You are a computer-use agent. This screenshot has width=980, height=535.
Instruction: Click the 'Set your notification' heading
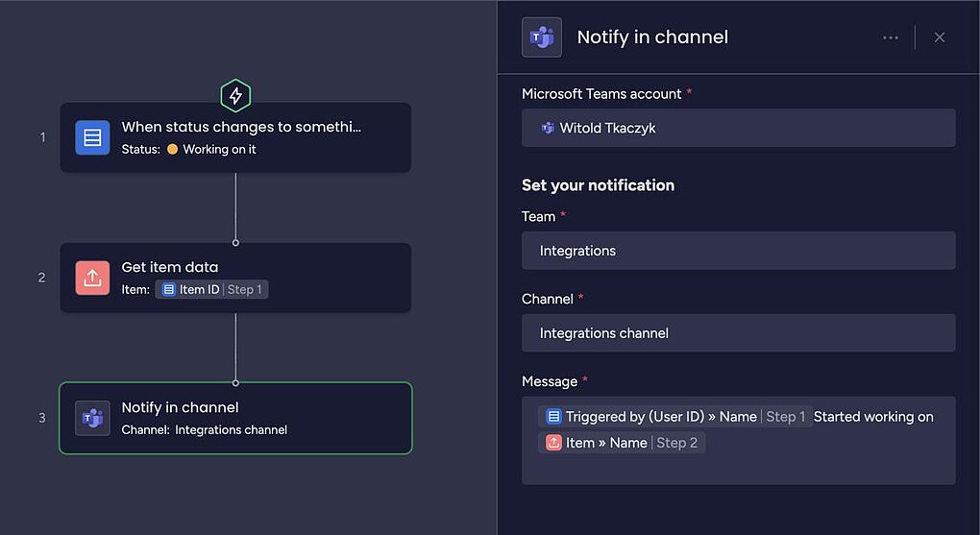[599, 185]
